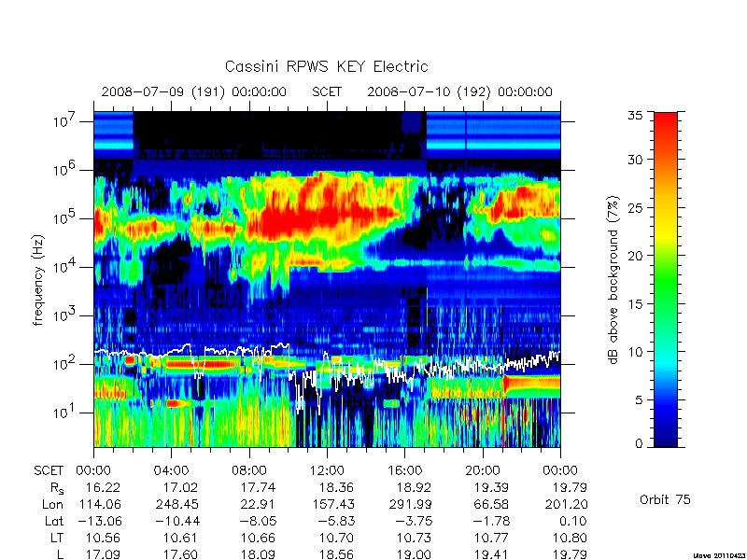
Task: Click the LT value '10.73'
Action: (414, 539)
